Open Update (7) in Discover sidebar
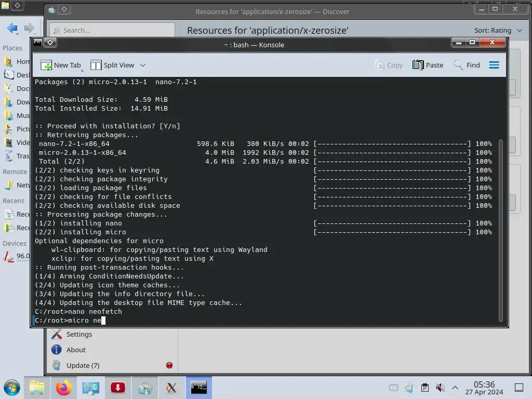This screenshot has width=532, height=399. [112, 365]
